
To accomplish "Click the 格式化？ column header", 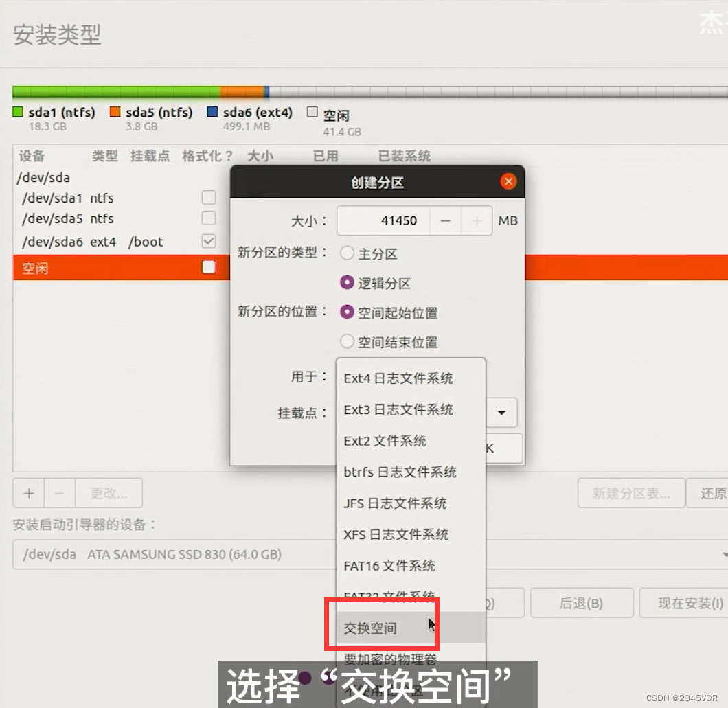I will coord(207,156).
